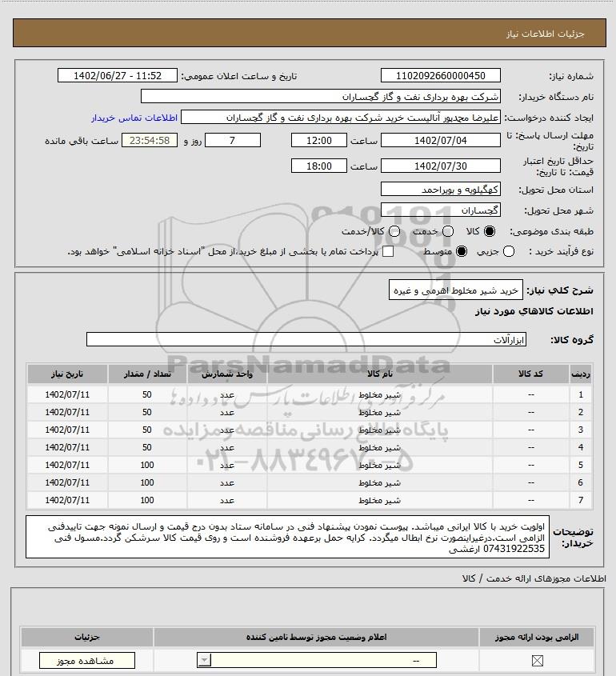Click the remaining time countdown 23:54:58
This screenshot has width=616, height=676.
click(x=150, y=141)
